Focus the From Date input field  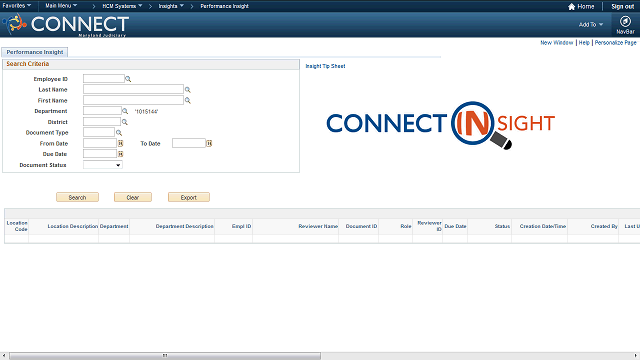pos(100,143)
